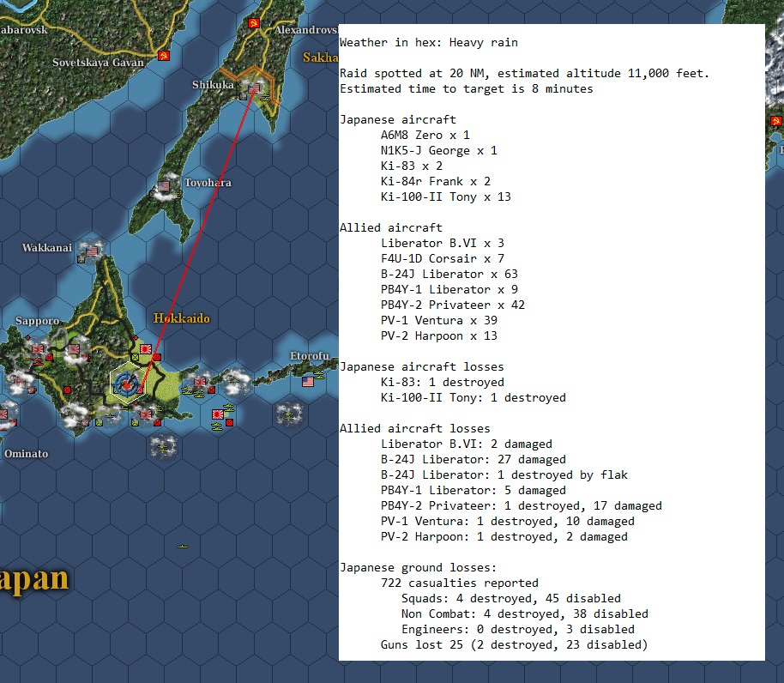Click the Ominato label
Screen dimensions: 784x683
point(26,454)
